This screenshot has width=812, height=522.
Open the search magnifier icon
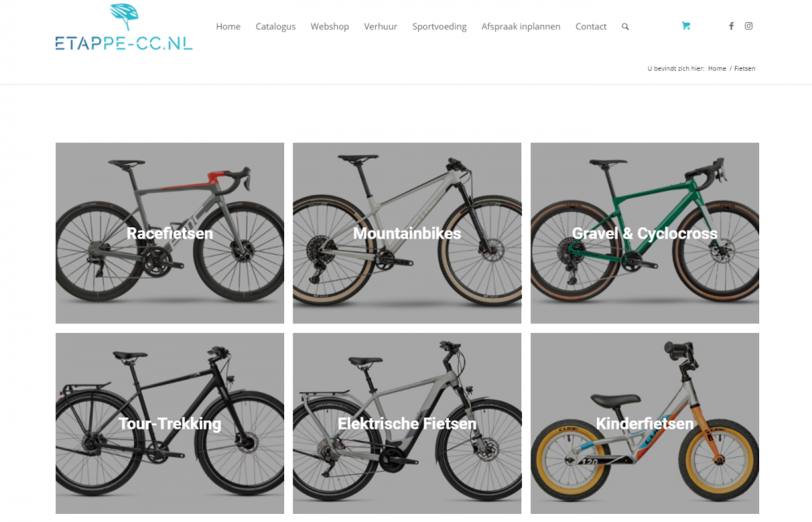[625, 27]
